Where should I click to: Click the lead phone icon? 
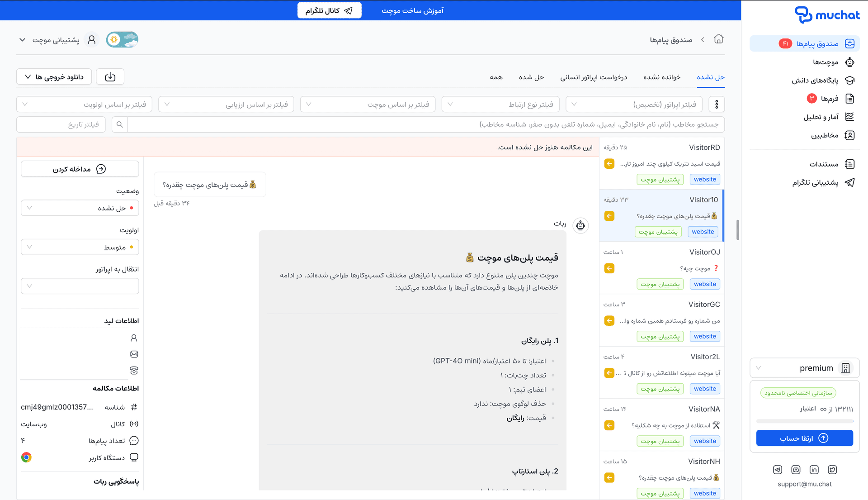[134, 371]
